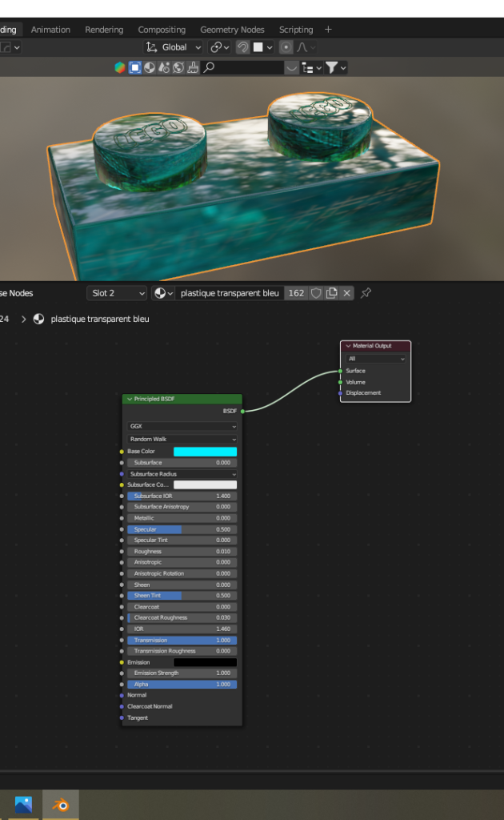504x820 pixels.
Task: Click the outliner filter funnel icon
Action: pos(332,68)
